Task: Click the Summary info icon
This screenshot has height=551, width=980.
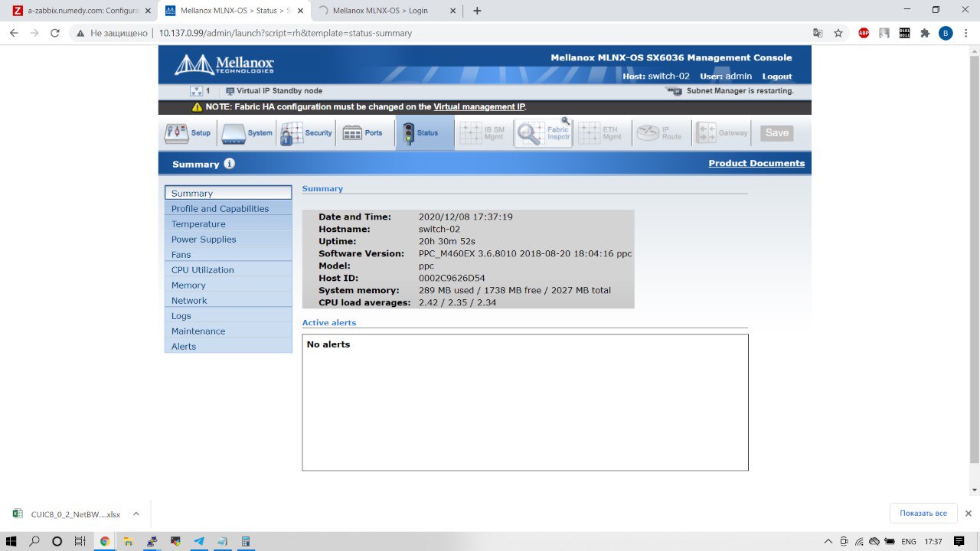Action: [230, 164]
